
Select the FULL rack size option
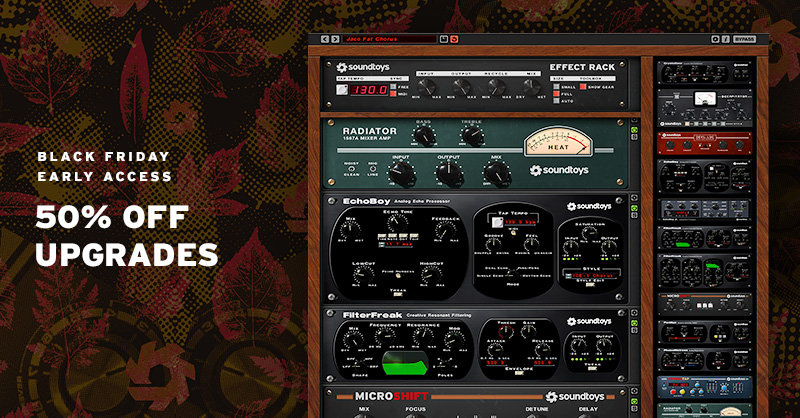[x=556, y=94]
